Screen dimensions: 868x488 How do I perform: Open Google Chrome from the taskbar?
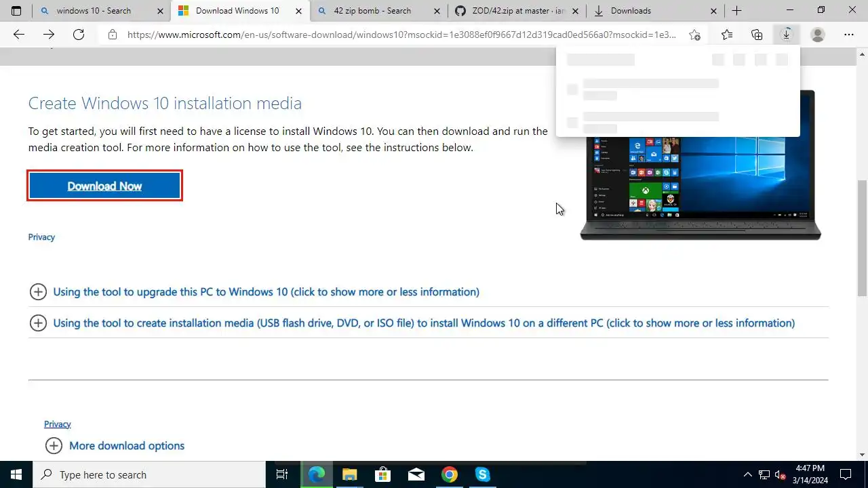click(449, 474)
